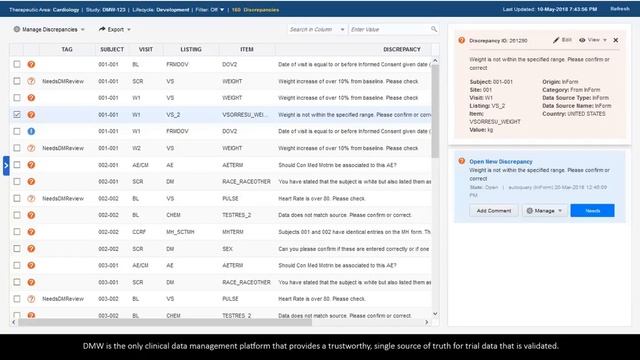Check the box for 002-002 MHTERM row
Screen dimensions: 640x360
click(17, 231)
